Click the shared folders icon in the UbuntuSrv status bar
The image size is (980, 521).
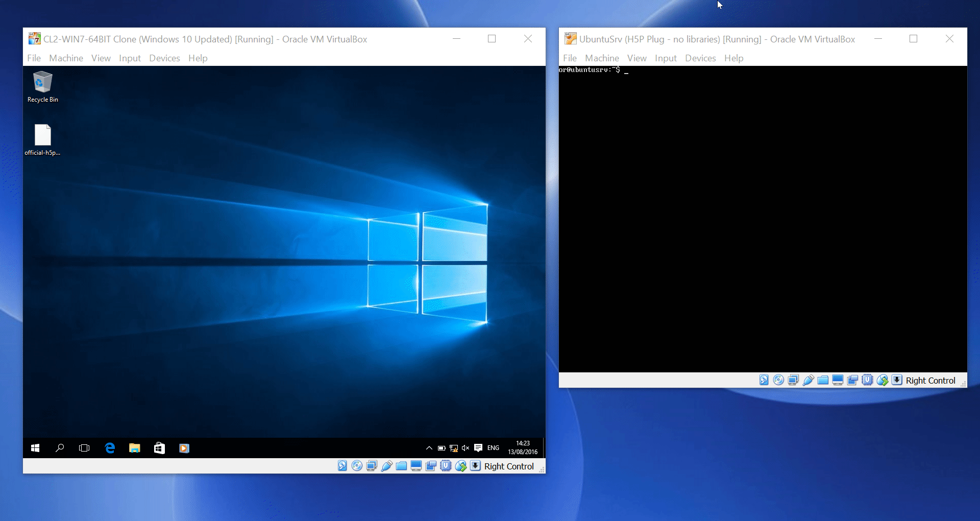pyautogui.click(x=823, y=380)
